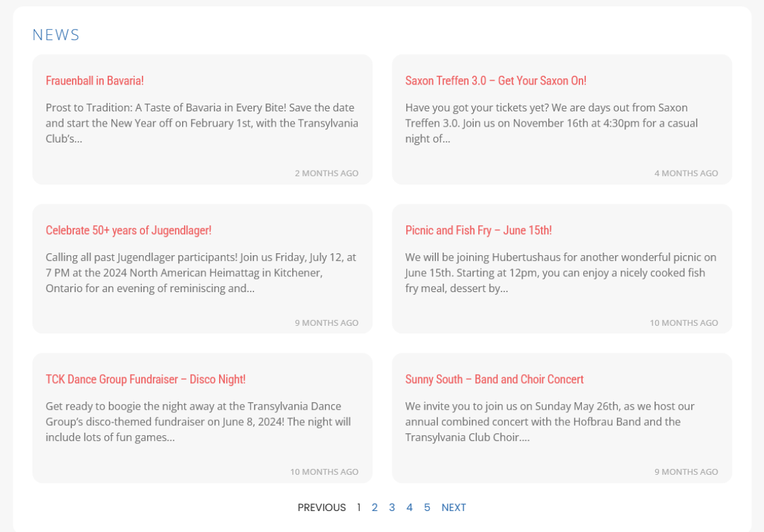The height and width of the screenshot is (532, 764).
Task: Click the NEWS section heading
Action: coord(56,35)
